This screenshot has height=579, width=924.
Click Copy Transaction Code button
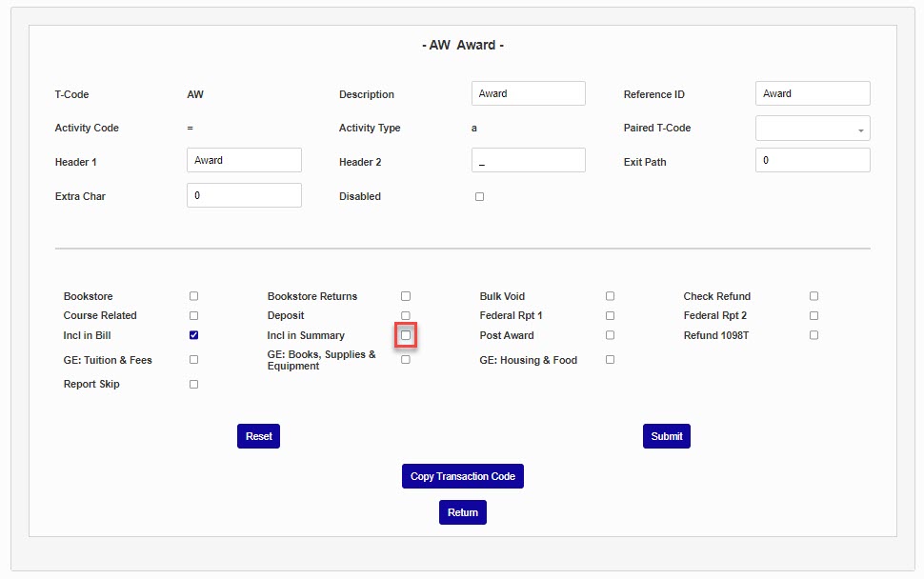tap(463, 476)
